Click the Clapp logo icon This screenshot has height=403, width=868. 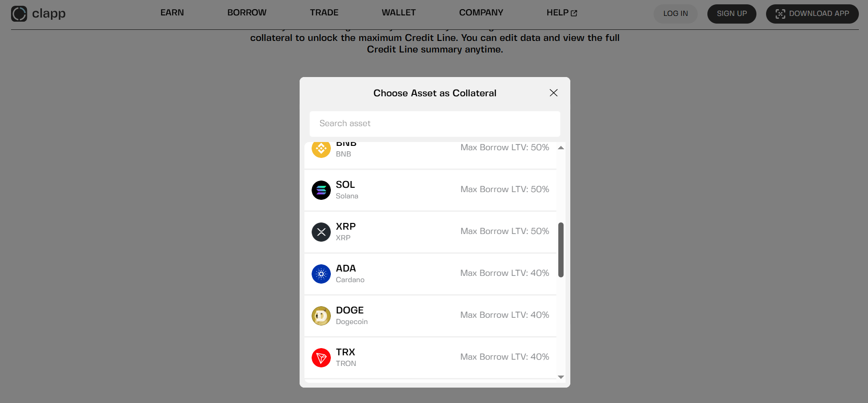pyautogui.click(x=19, y=13)
